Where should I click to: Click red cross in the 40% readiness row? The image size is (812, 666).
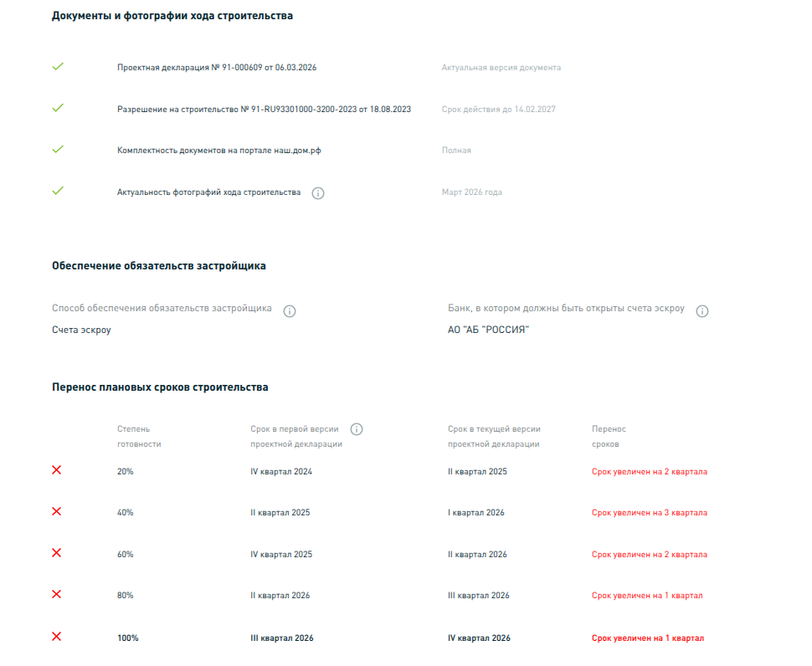tap(57, 511)
